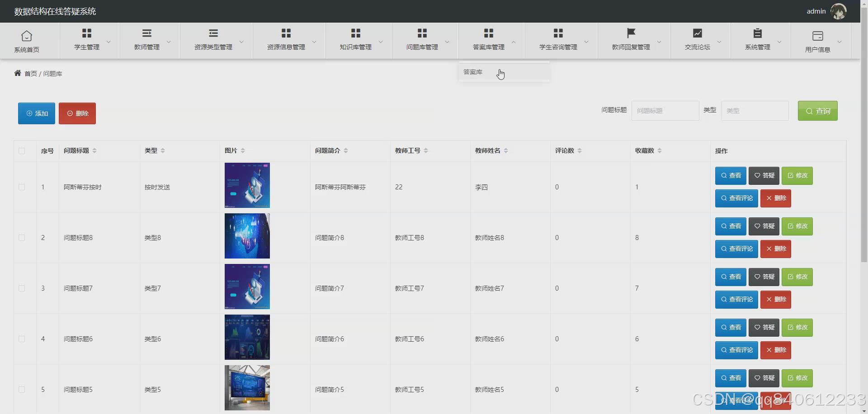Click the 教师管理 list icon

(x=146, y=33)
